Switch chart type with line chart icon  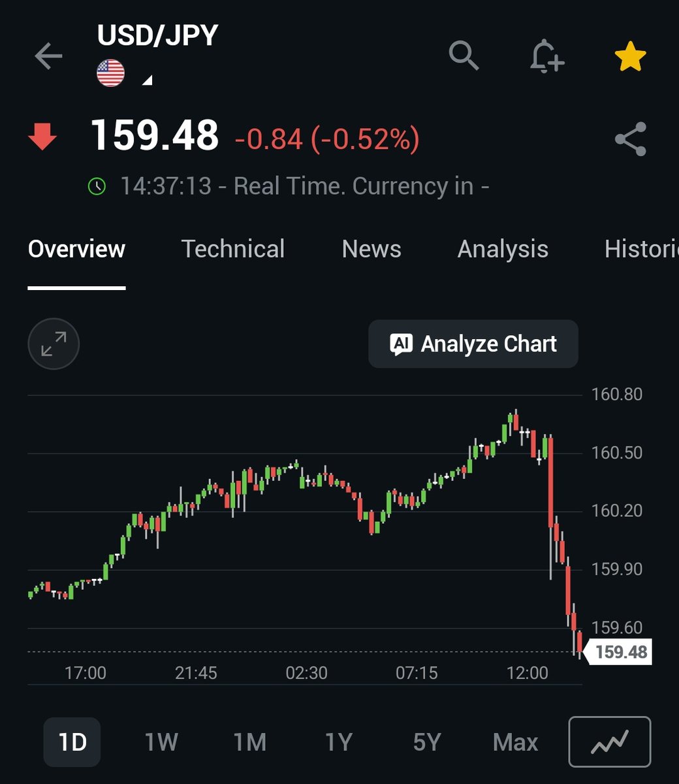pyautogui.click(x=610, y=742)
